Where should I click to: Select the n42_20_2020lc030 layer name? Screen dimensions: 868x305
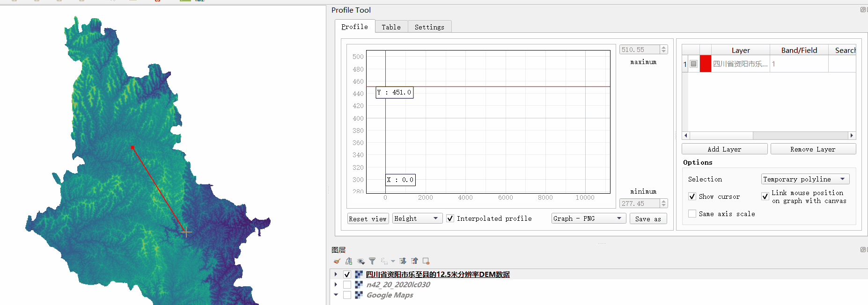[398, 284]
